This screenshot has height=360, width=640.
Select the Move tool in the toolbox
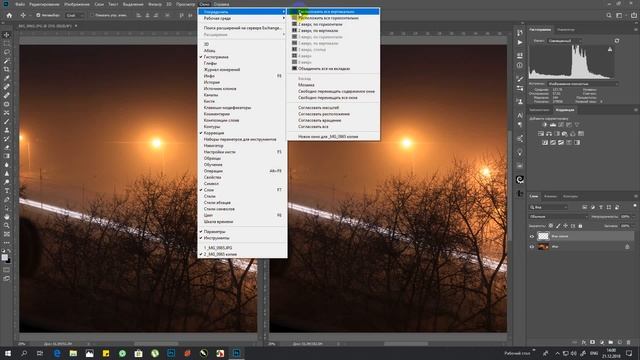[7, 35]
